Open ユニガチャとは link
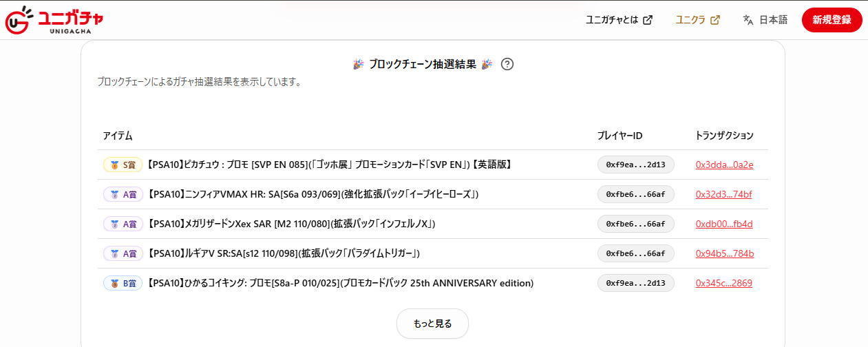This screenshot has width=868, height=347. (619, 20)
